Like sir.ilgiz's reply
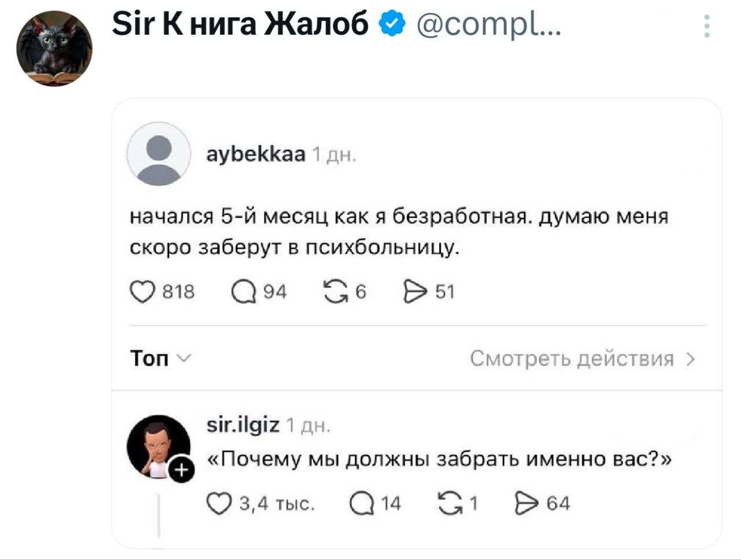 219,503
